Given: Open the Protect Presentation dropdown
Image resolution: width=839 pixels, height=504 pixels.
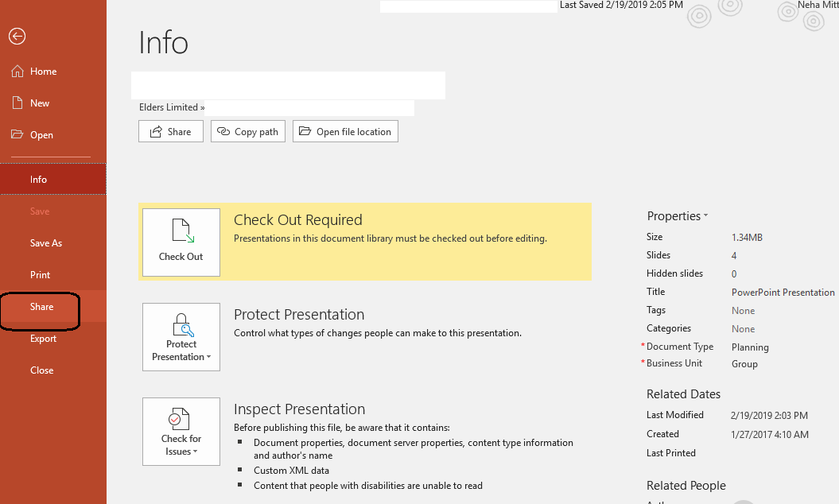Looking at the screenshot, I should [x=181, y=337].
